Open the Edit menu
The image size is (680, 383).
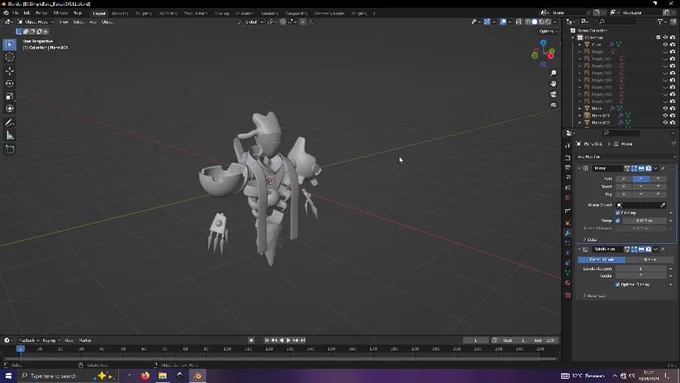click(x=27, y=13)
